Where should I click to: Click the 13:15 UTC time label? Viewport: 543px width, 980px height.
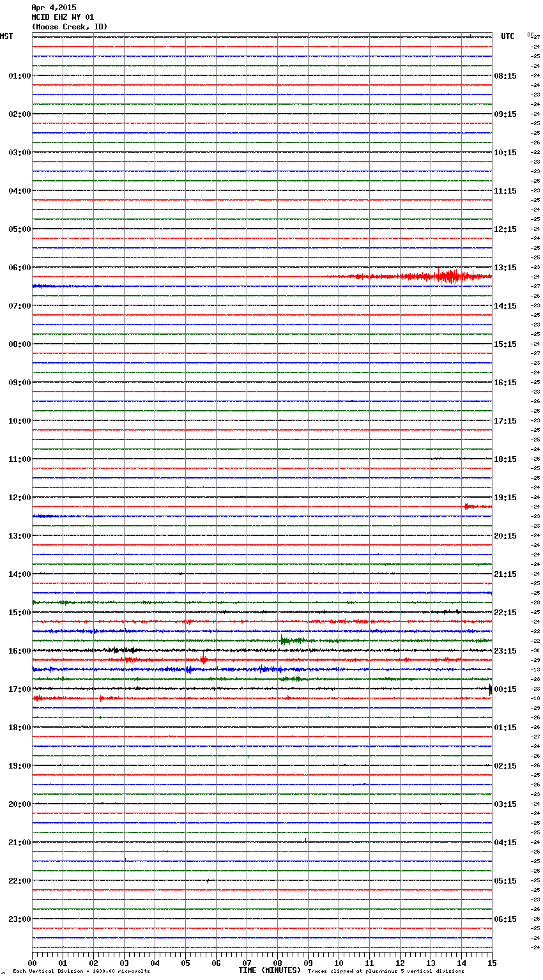coord(505,268)
